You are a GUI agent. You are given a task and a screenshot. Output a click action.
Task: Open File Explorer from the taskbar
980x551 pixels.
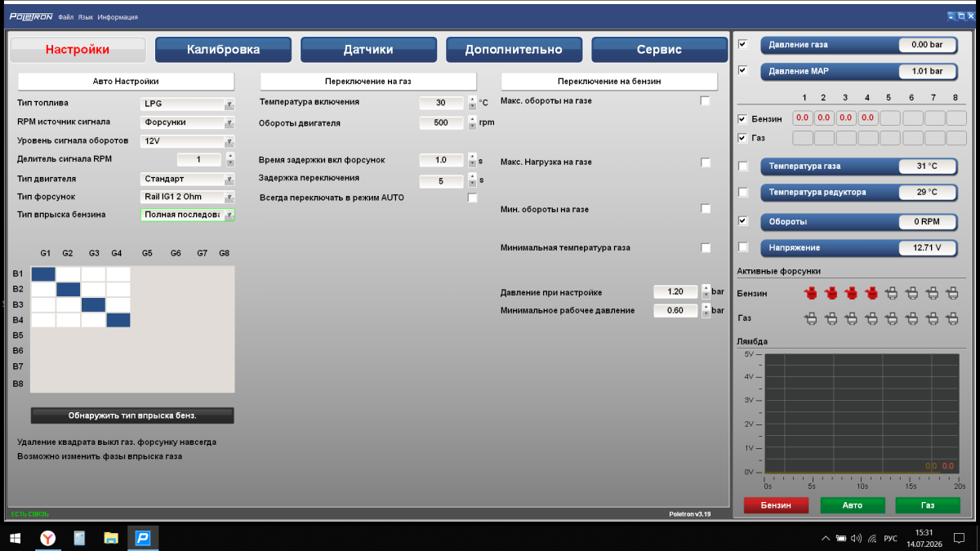pos(111,538)
